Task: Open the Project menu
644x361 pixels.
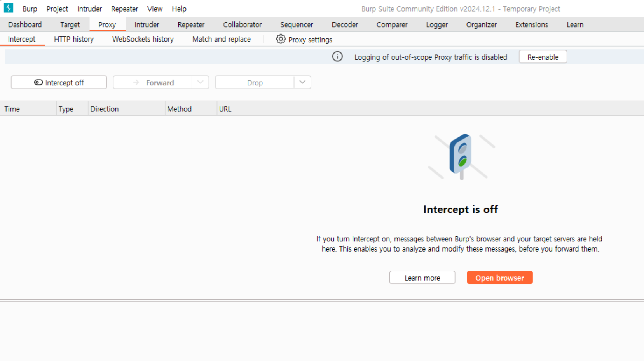Action: click(x=57, y=9)
